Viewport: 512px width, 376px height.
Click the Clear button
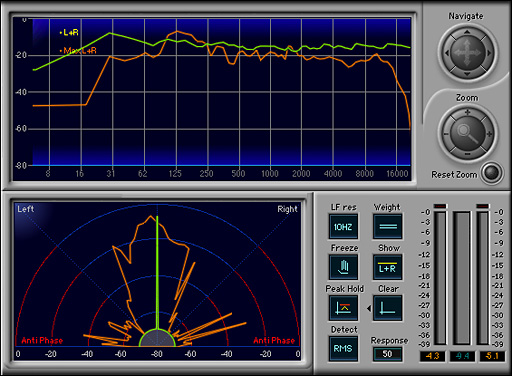(388, 308)
